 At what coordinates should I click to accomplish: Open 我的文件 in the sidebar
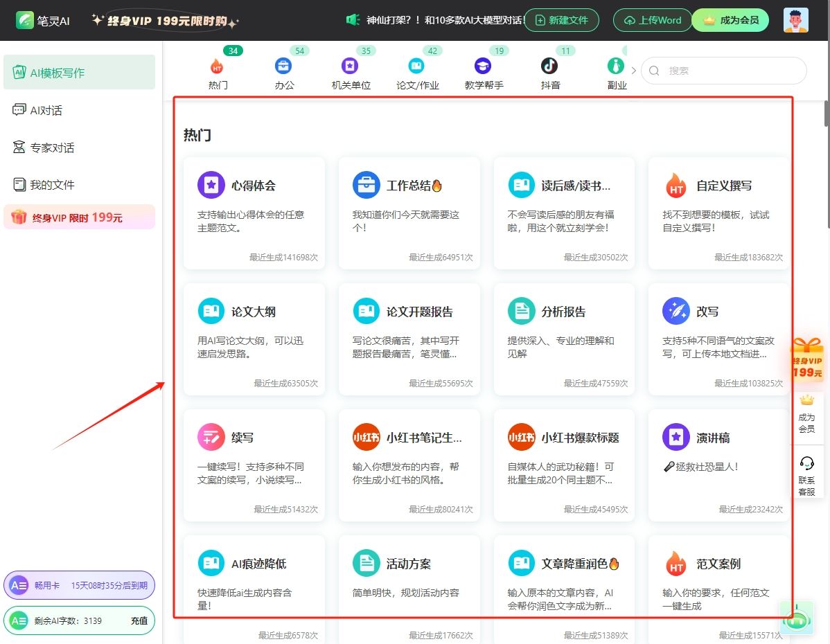click(x=80, y=185)
